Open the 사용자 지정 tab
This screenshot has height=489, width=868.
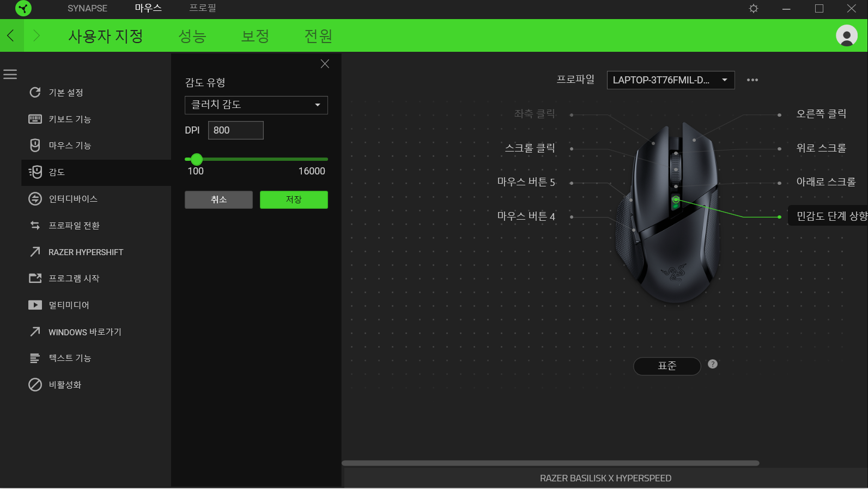point(106,36)
